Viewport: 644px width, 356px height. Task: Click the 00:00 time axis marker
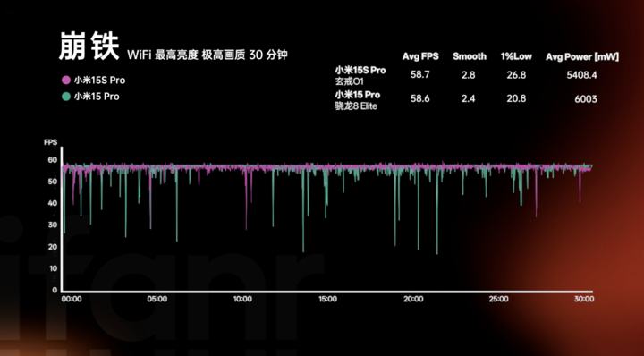pyautogui.click(x=72, y=299)
